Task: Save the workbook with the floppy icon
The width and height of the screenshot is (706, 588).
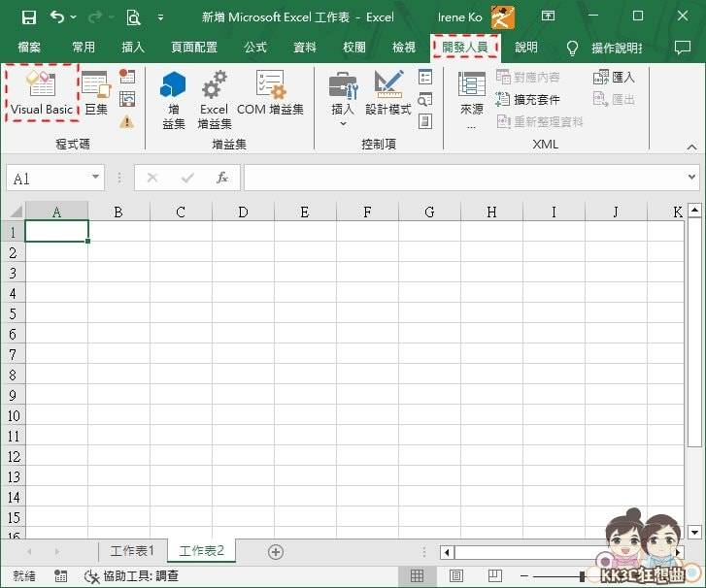Action: pyautogui.click(x=29, y=17)
